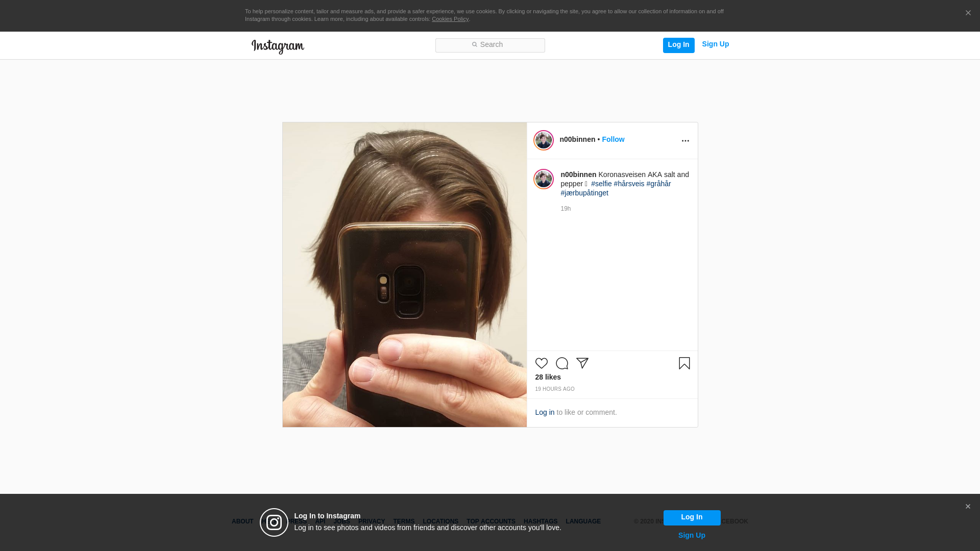Close the bottom login banner
This screenshot has width=980, height=551.
click(x=968, y=507)
